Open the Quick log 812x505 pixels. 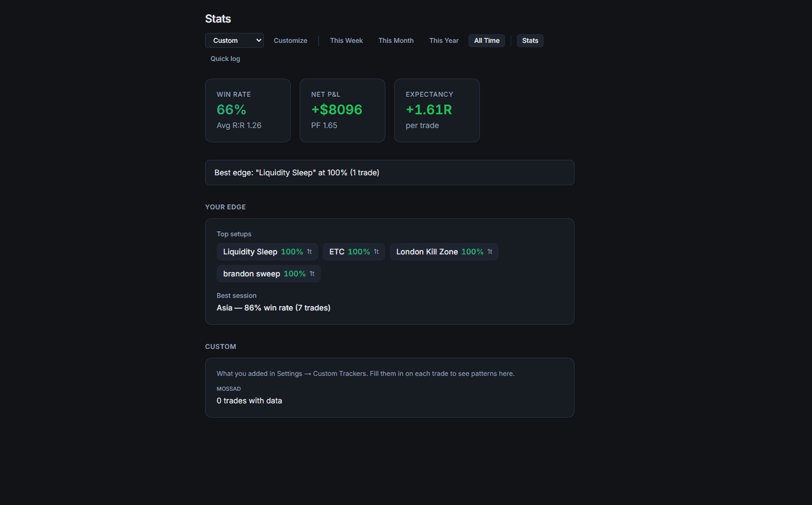[225, 58]
